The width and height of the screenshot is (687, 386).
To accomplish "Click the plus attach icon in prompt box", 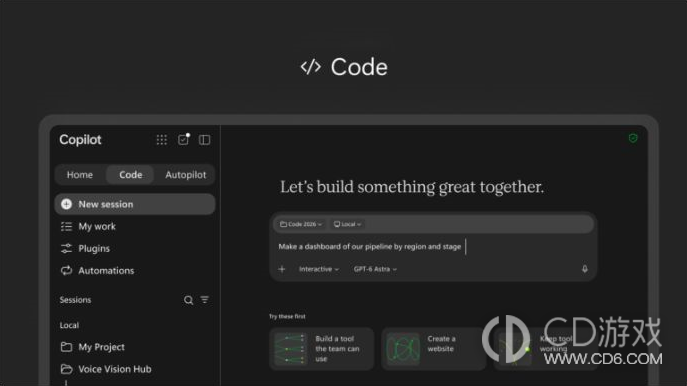I will pos(282,269).
